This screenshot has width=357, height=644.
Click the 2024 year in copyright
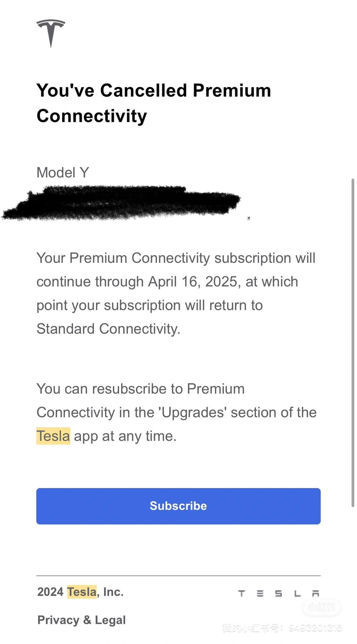coord(50,592)
